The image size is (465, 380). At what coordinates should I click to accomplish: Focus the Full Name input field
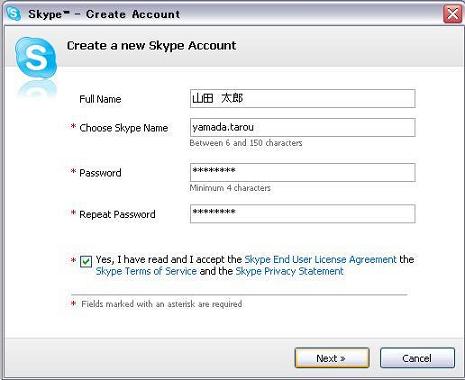[303, 98]
